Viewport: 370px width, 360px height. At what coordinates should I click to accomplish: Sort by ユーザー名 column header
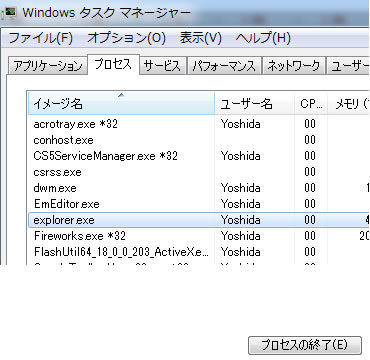point(254,104)
